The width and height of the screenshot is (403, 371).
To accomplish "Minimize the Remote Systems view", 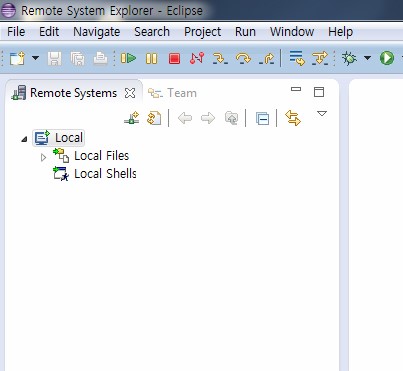I will [x=296, y=89].
